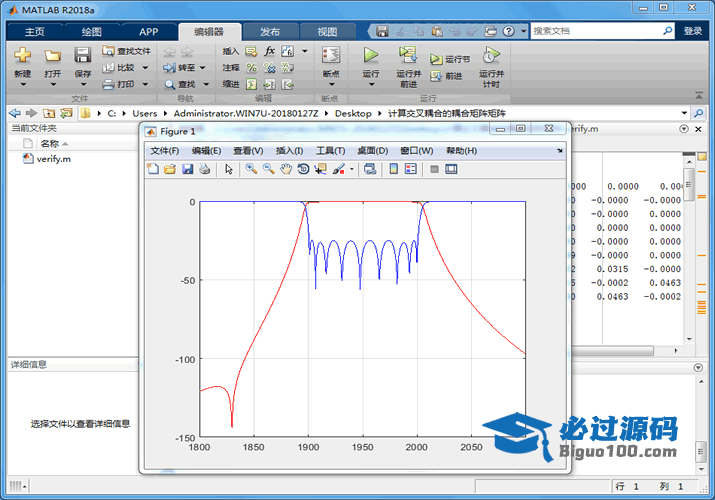Click Figure hide plot tools icon

(435, 169)
